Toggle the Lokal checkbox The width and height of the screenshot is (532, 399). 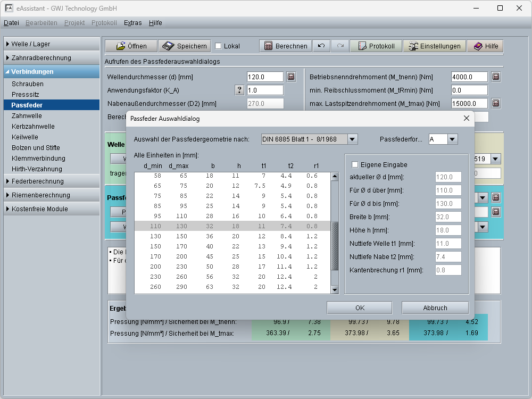(218, 46)
